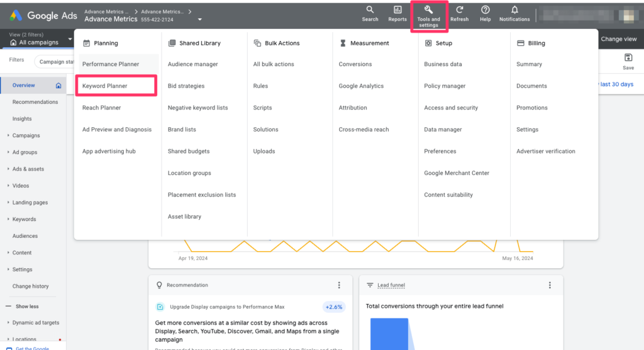Image resolution: width=644 pixels, height=350 pixels.
Task: Open Google Merchant Center
Action: coord(457,173)
